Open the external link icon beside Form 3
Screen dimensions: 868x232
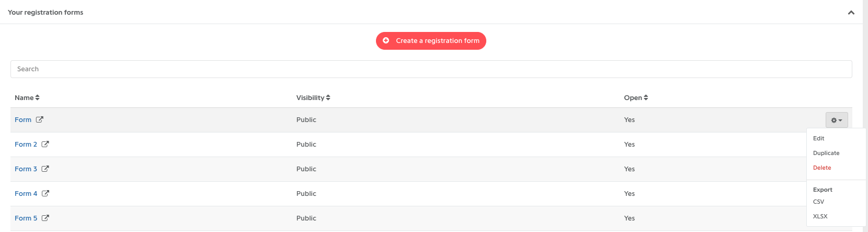(x=45, y=169)
